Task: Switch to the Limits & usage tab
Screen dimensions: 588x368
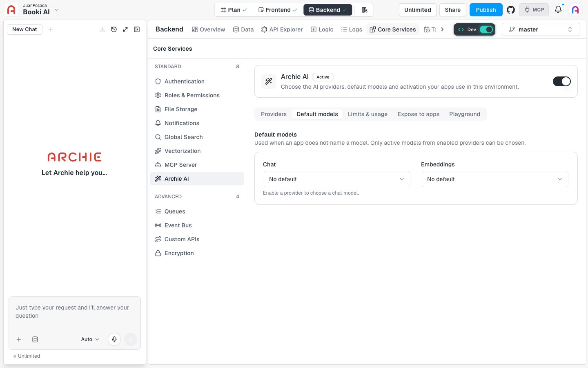Action: click(x=367, y=114)
